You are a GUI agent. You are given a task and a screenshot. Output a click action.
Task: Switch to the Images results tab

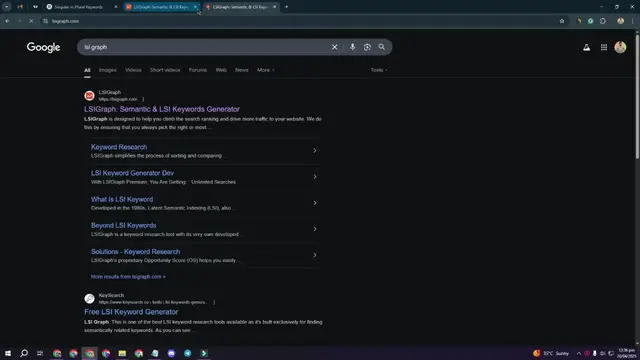108,70
